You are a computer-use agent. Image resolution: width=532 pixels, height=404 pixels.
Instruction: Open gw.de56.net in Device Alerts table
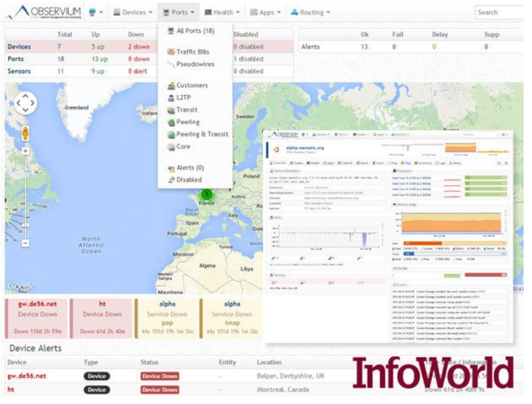pos(27,376)
